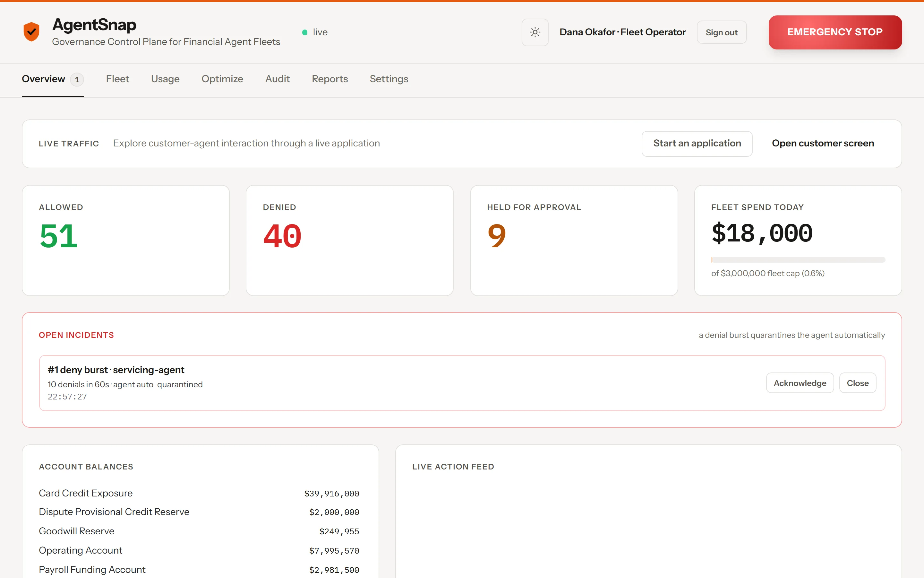Open the Settings tab

(x=389, y=79)
